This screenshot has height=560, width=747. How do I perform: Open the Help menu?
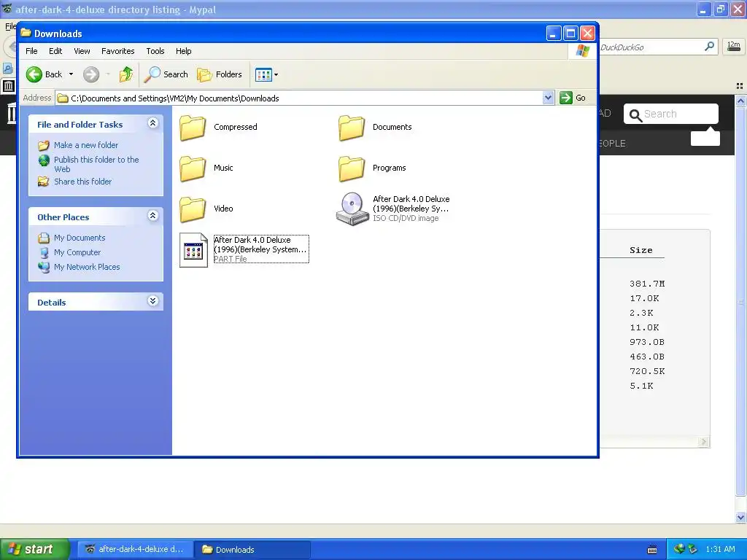pos(183,51)
